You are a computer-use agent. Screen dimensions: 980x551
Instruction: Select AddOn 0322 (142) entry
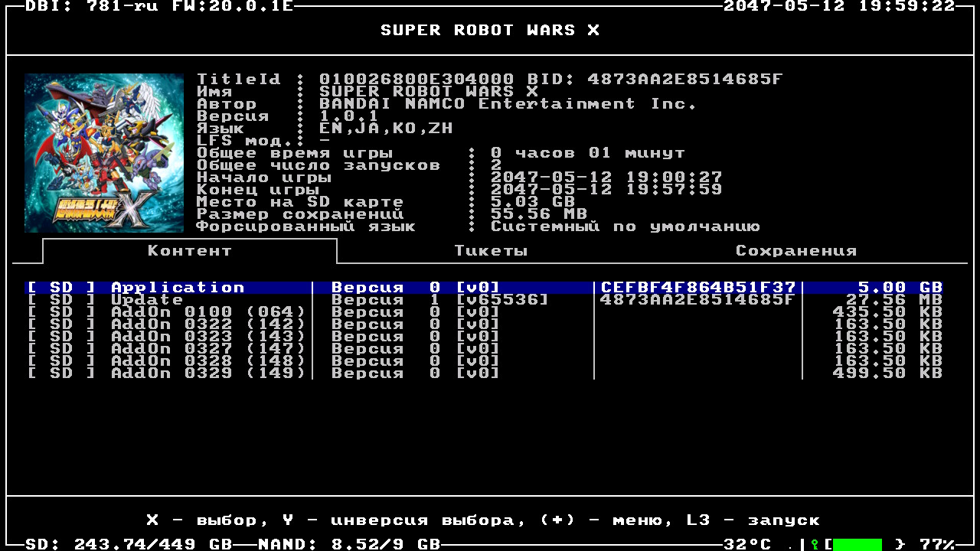(207, 324)
